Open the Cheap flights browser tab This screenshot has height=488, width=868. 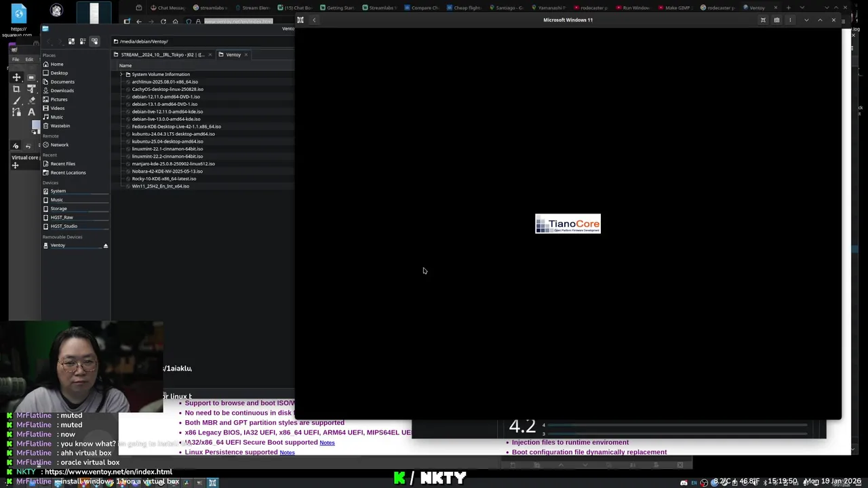click(x=463, y=8)
